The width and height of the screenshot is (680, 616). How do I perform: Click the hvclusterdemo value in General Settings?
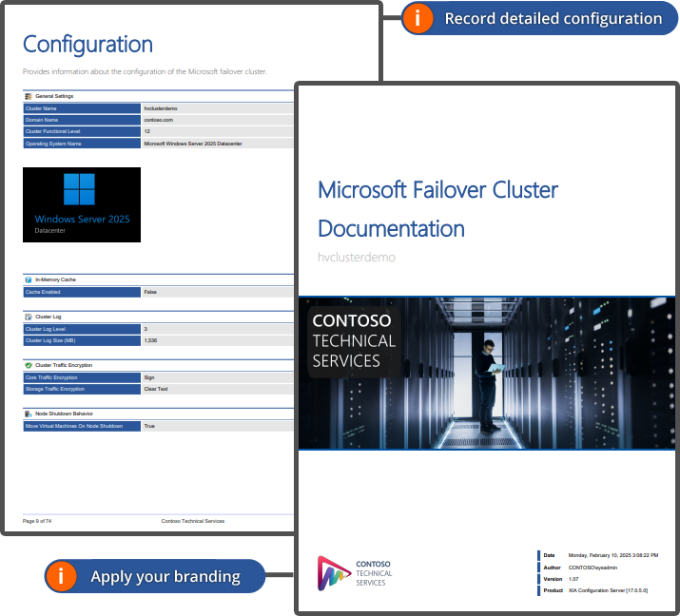click(161, 108)
